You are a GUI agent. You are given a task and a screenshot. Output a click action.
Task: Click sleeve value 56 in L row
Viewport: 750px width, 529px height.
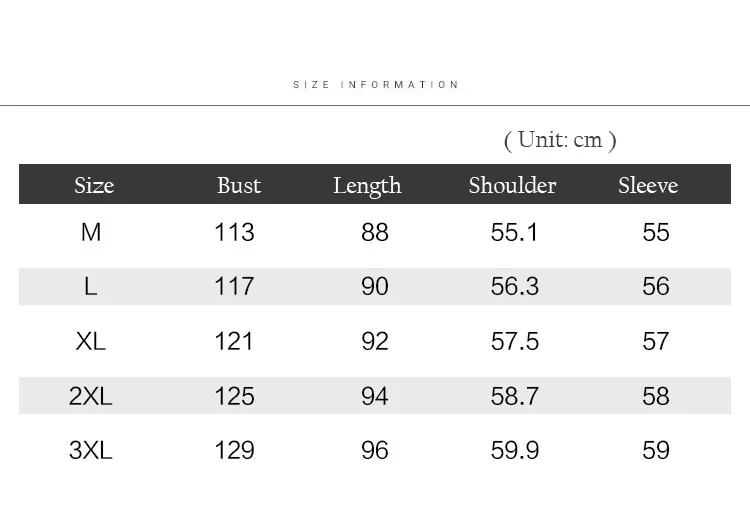click(655, 287)
